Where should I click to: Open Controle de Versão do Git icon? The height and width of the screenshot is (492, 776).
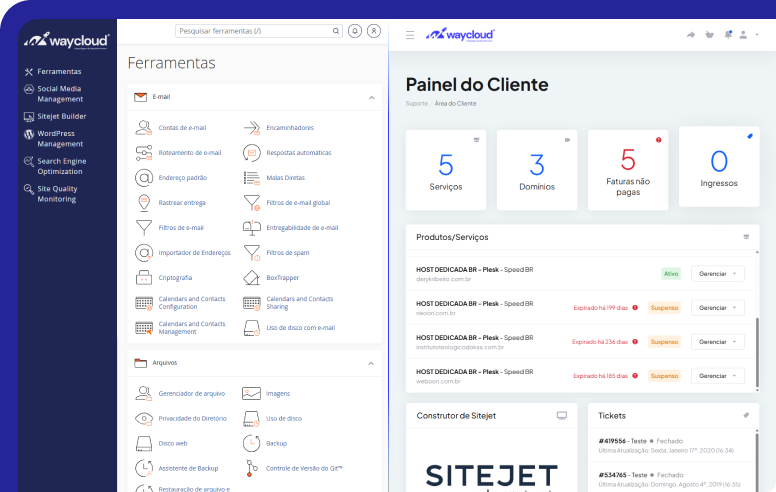pyautogui.click(x=251, y=468)
